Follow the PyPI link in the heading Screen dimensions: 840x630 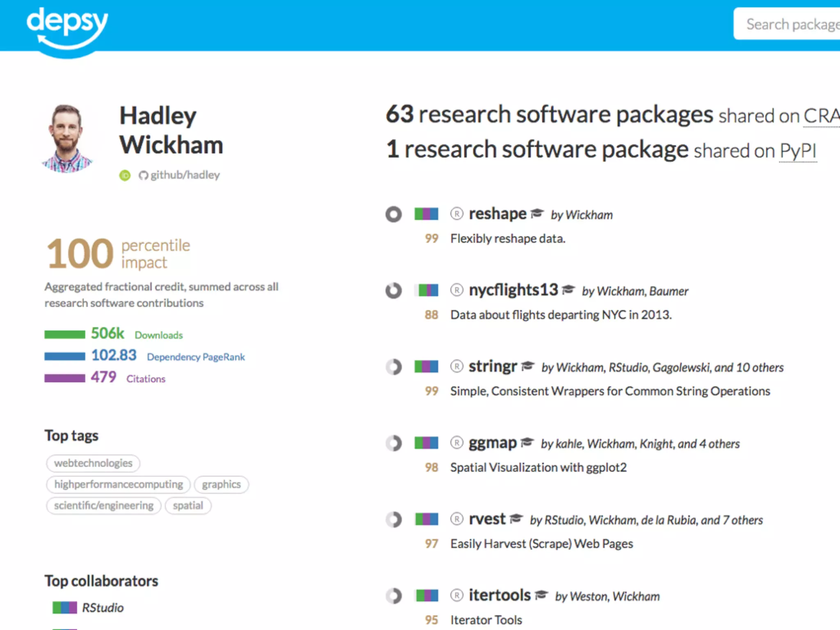point(798,151)
